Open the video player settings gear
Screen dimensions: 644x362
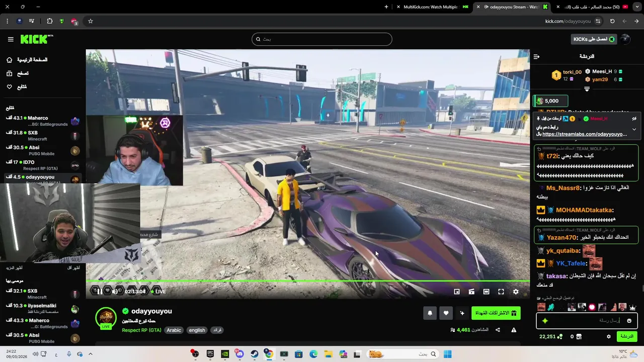coord(516,292)
